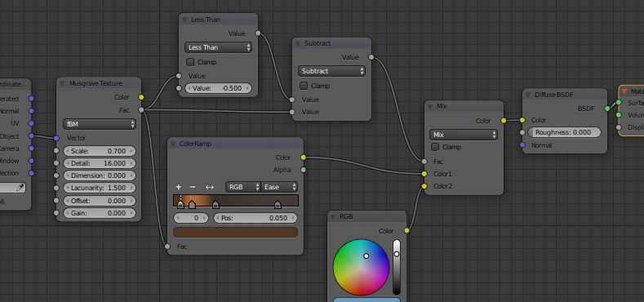Click the Musgrave Vector input socket
The width and height of the screenshot is (644, 302).
pos(56,138)
